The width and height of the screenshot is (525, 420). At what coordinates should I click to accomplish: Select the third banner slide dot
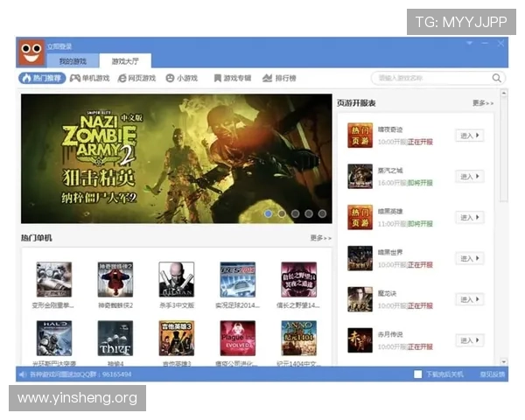point(296,213)
